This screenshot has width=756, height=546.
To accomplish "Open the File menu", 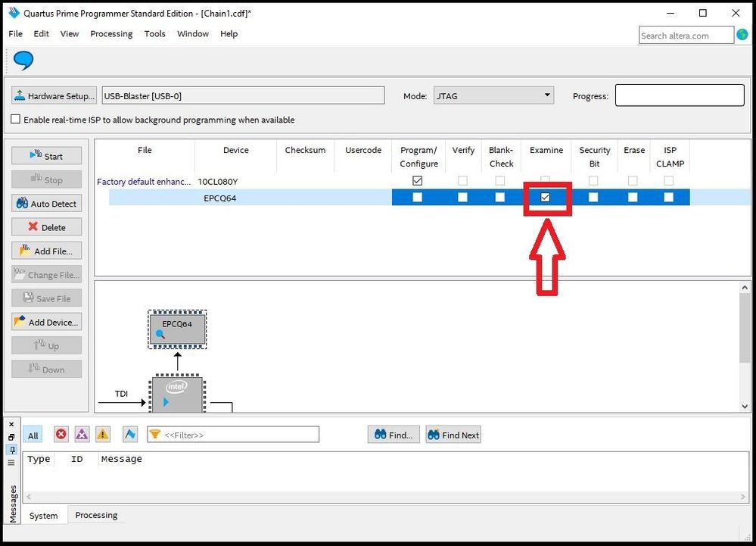I will tap(15, 34).
